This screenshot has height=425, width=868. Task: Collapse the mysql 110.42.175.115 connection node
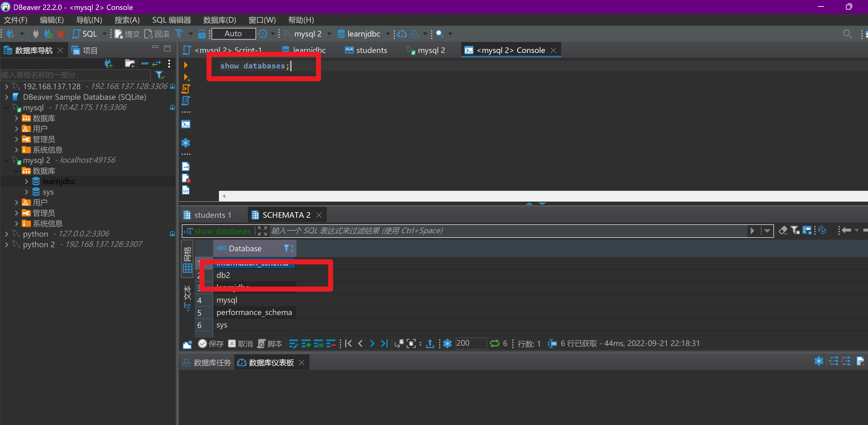[7, 108]
